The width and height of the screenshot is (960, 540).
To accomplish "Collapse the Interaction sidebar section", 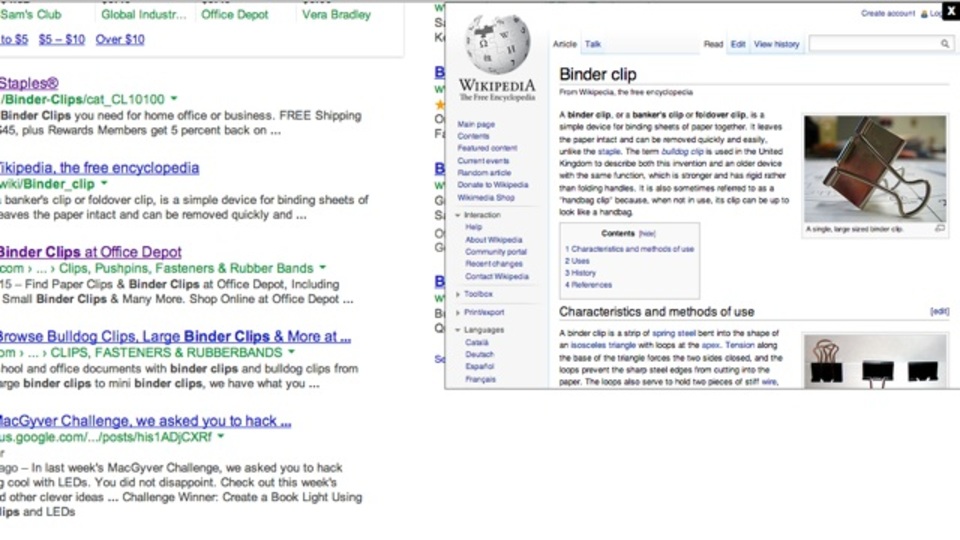I will pyautogui.click(x=458, y=216).
